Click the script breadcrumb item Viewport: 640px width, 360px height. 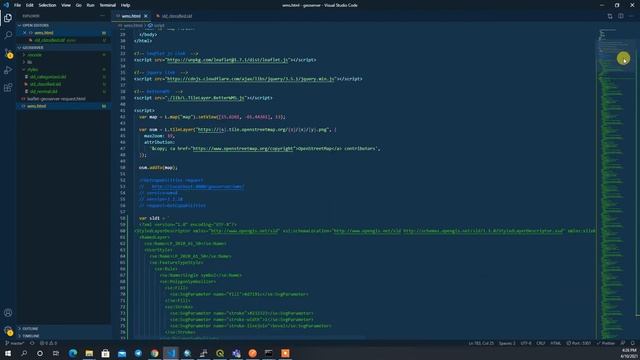pyautogui.click(x=156, y=25)
